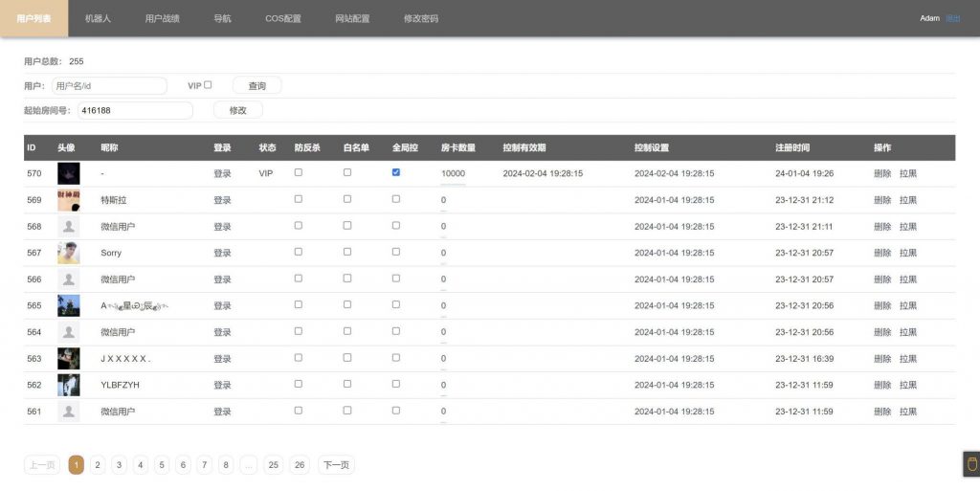Click default avatar icon for user 568

click(x=68, y=227)
